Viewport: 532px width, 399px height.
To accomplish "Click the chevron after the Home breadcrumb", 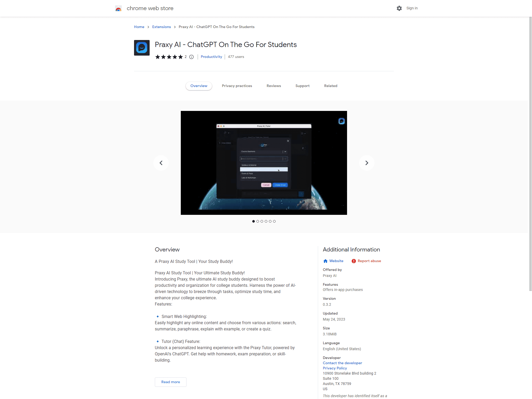I will [x=148, y=27].
